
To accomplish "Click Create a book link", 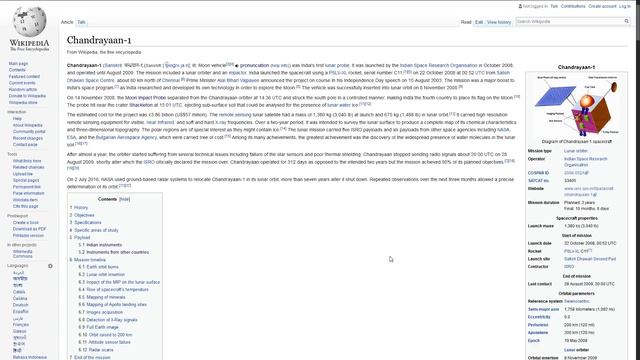I will click(x=25, y=222).
